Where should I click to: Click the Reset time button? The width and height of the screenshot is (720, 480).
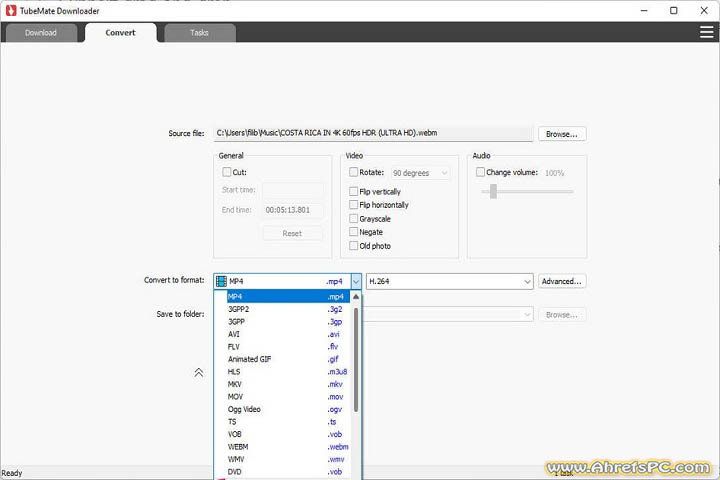click(x=292, y=233)
